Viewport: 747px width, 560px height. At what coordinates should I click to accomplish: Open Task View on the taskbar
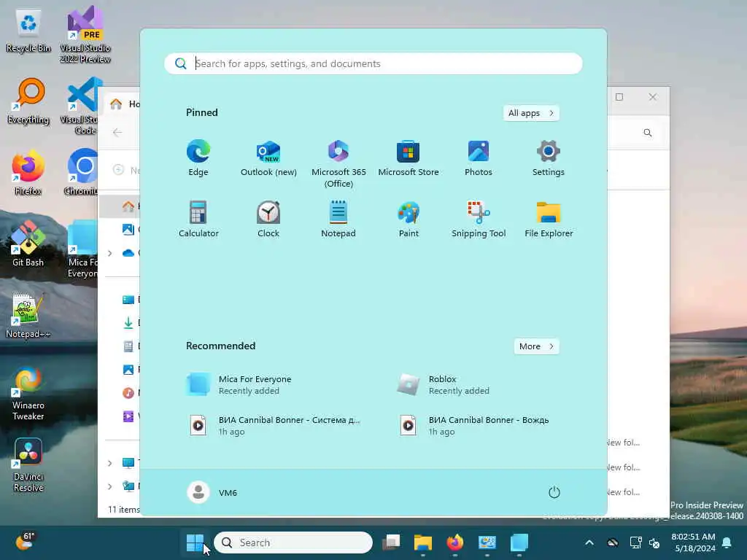[391, 542]
